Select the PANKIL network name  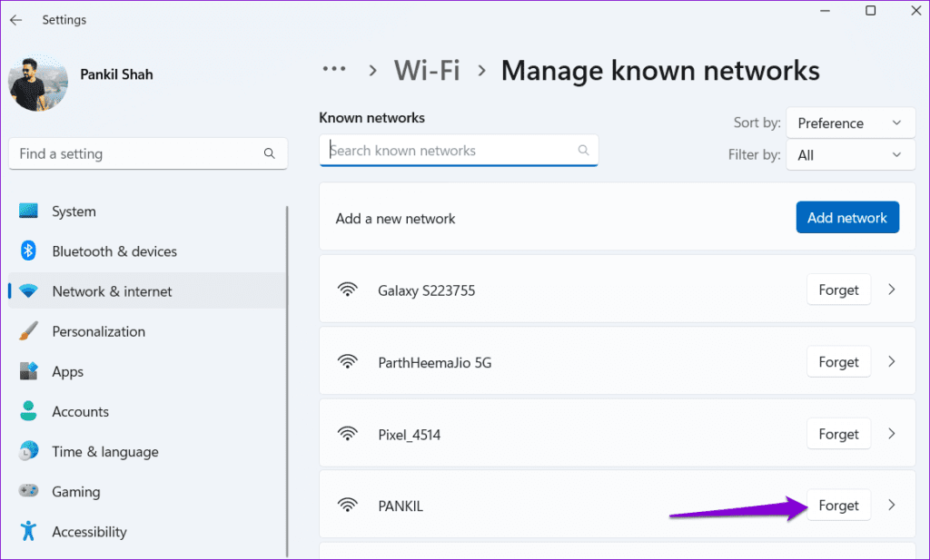click(401, 506)
